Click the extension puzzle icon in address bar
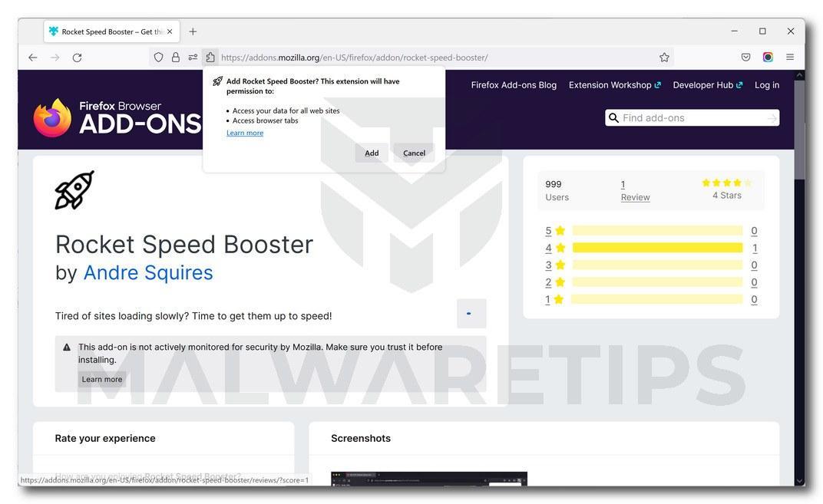The width and height of the screenshot is (823, 504). click(210, 58)
